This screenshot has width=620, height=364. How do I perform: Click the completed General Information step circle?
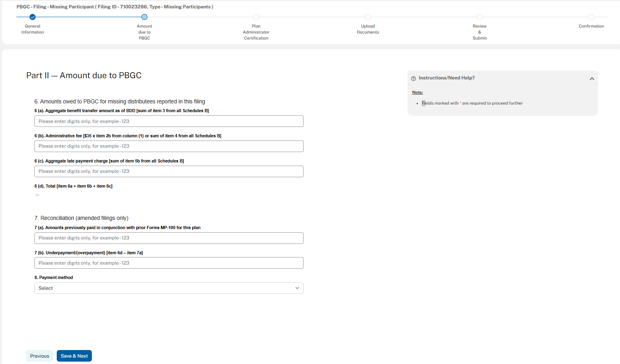(33, 17)
